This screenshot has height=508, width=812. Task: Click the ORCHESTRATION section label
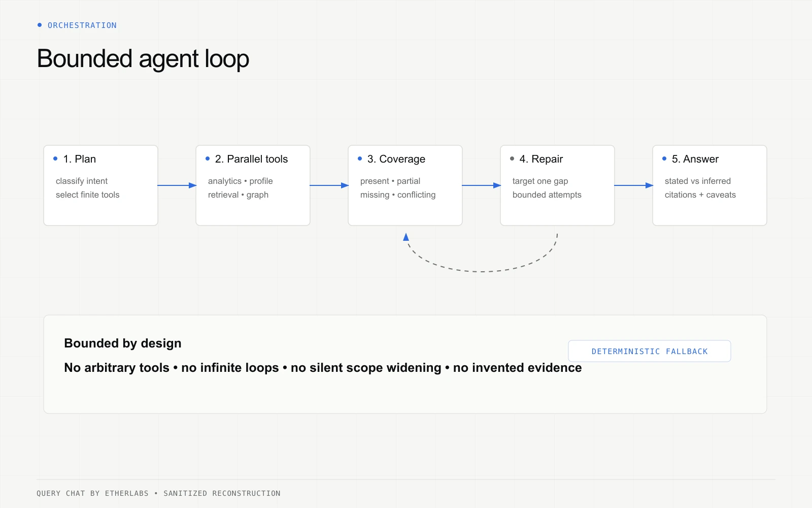(82, 25)
